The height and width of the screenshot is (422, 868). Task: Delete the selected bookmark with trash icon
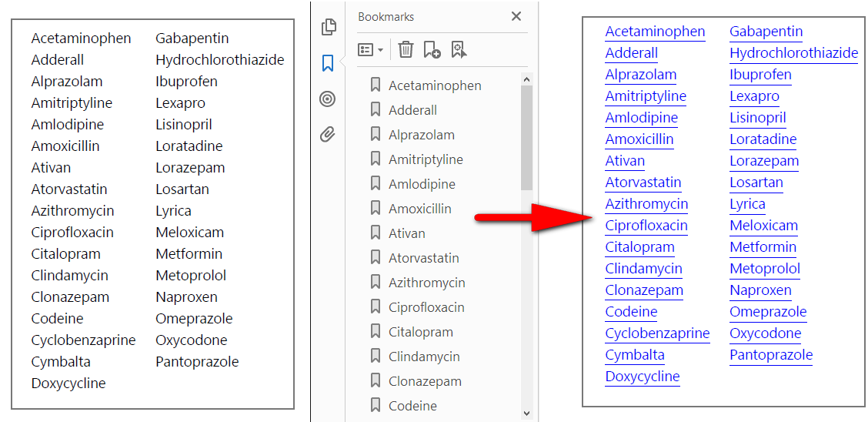click(x=406, y=50)
